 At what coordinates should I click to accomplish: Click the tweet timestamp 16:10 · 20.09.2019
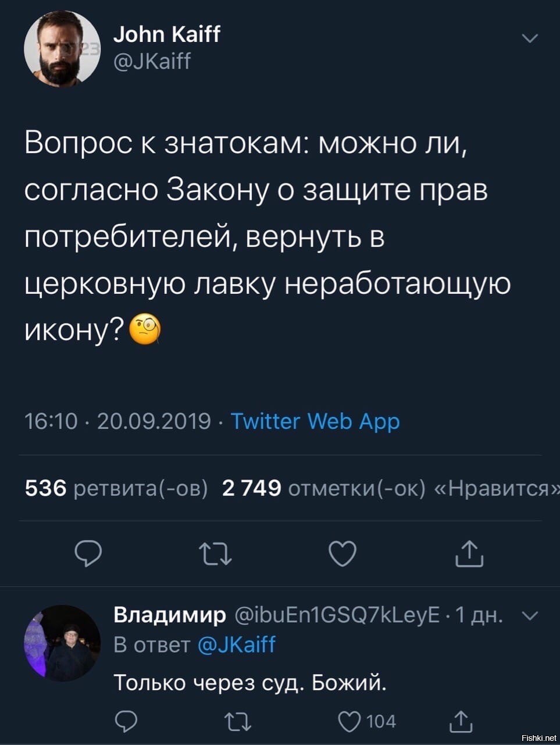tap(117, 420)
